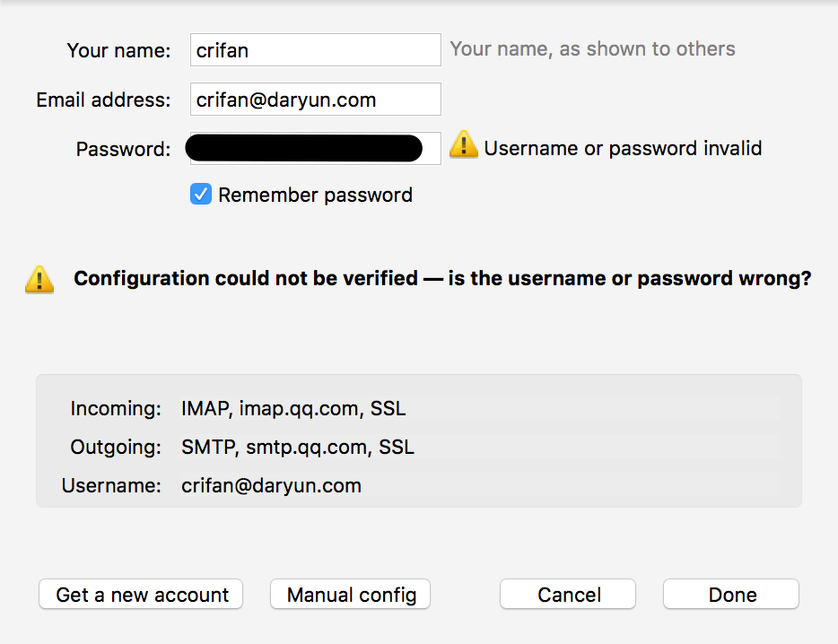This screenshot has width=838, height=644.
Task: Toggle the Remember password checkbox
Action: click(201, 195)
